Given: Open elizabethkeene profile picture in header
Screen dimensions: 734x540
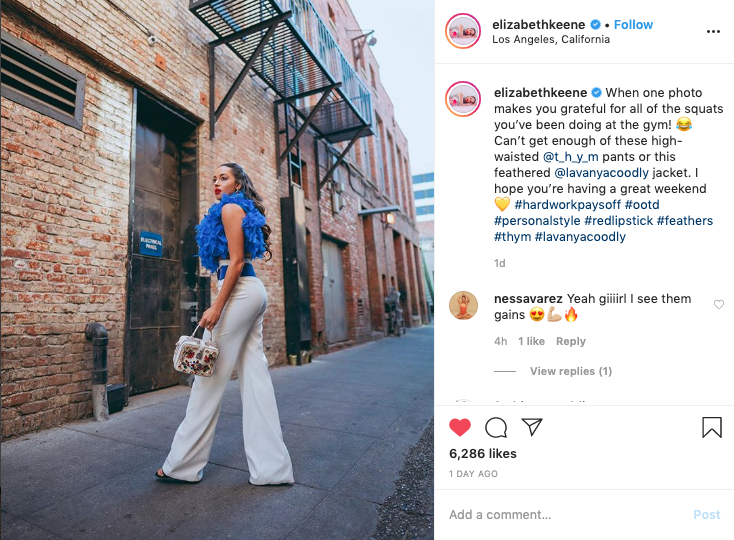Looking at the screenshot, I should click(x=463, y=31).
